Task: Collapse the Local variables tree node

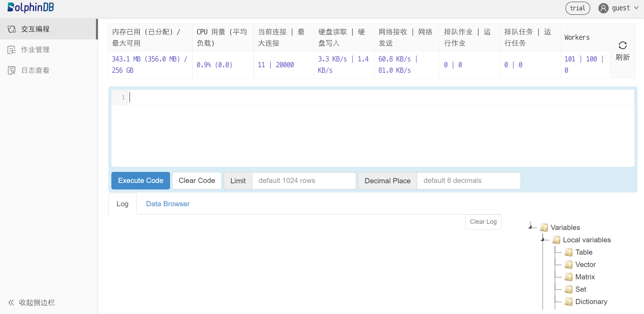Action: point(543,240)
